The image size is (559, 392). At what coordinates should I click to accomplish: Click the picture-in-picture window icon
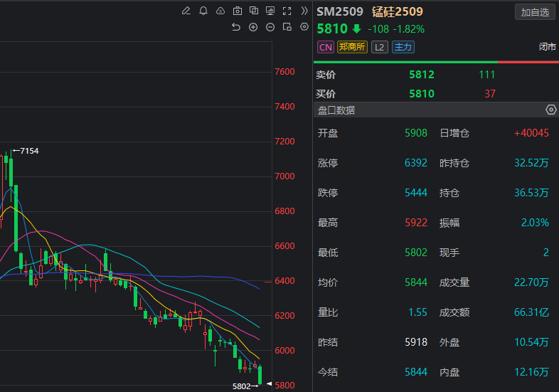[287, 27]
